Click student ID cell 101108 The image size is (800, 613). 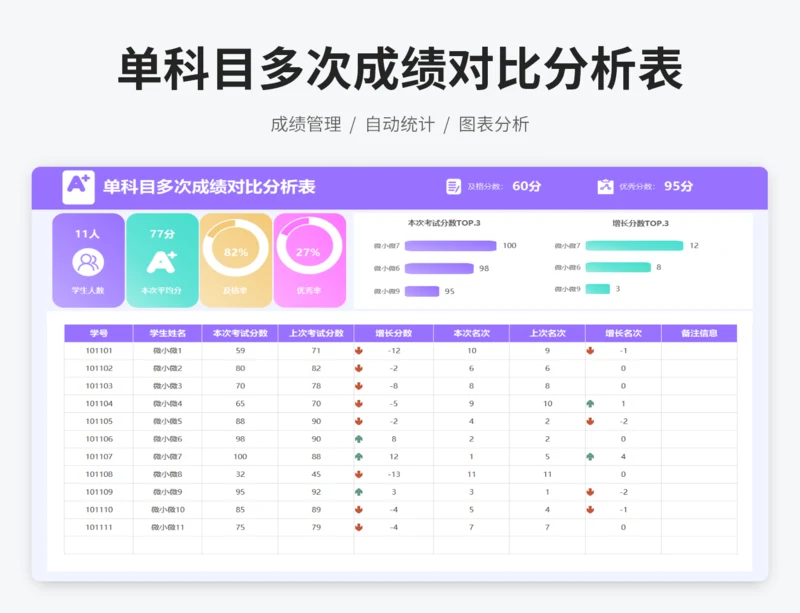[98, 474]
